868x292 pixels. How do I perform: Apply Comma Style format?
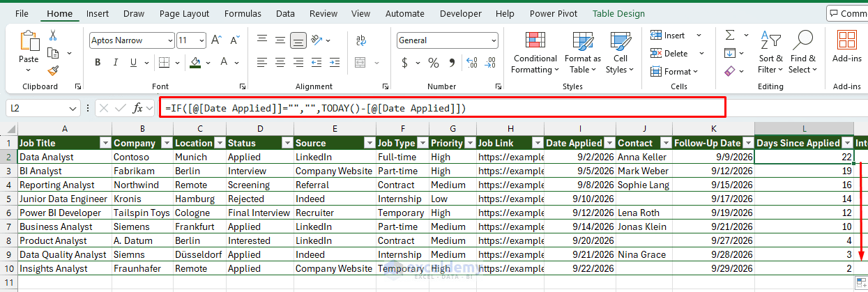(452, 63)
